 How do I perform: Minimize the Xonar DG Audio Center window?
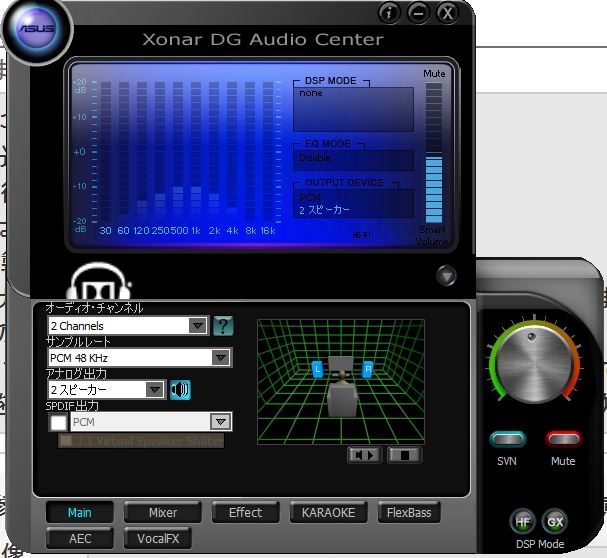click(418, 13)
